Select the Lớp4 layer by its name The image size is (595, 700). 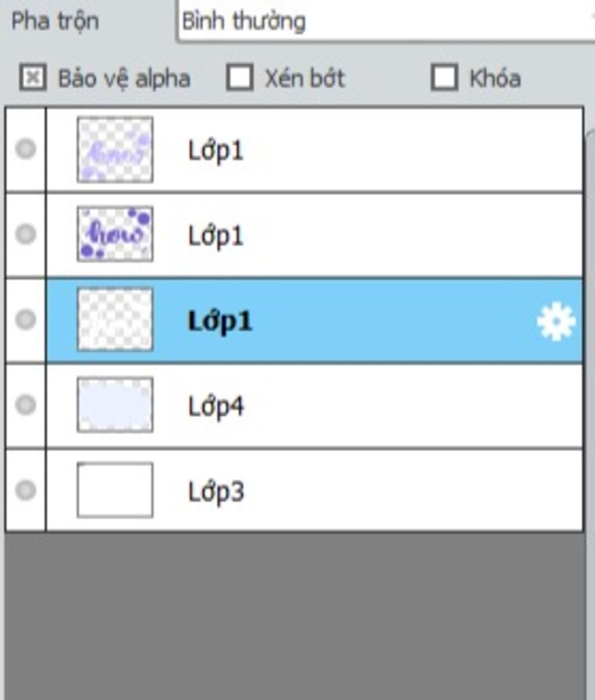216,406
